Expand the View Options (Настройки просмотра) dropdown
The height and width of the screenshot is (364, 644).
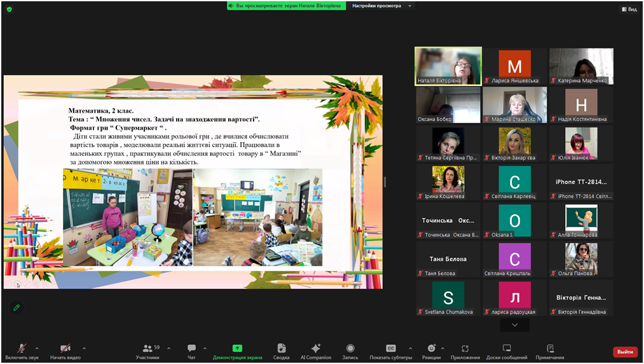coord(382,6)
